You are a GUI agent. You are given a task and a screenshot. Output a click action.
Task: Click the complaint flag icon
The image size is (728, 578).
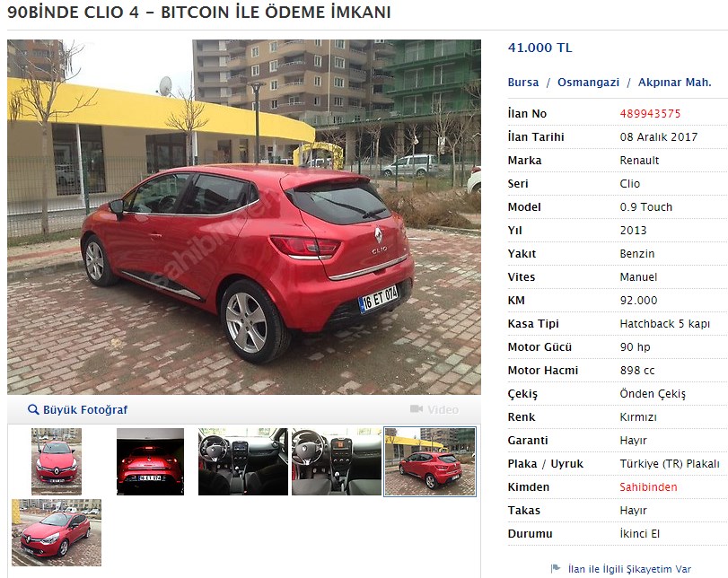pos(556,569)
